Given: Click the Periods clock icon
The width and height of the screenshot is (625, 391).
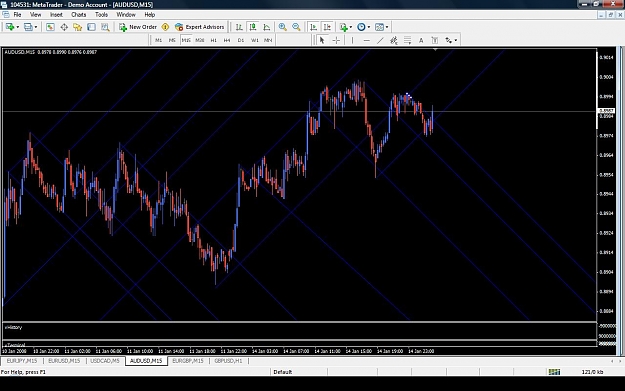Looking at the screenshot, I should click(361, 27).
